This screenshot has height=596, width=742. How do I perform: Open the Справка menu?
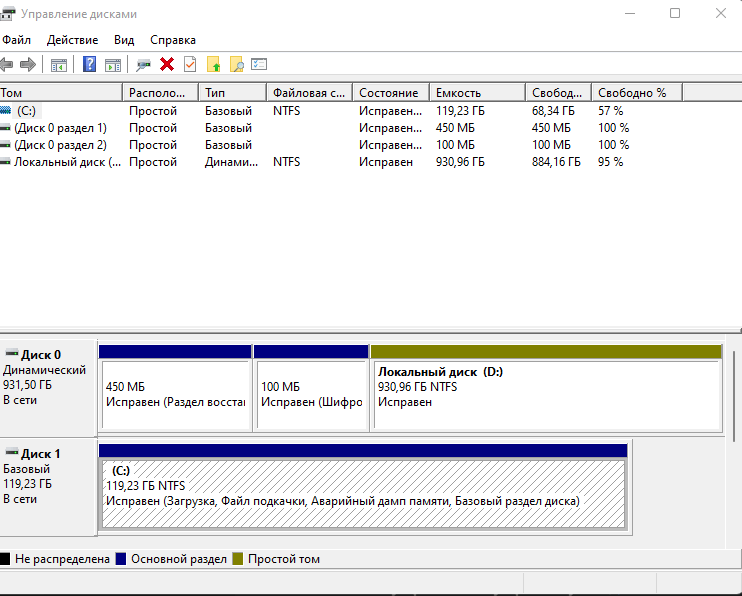[173, 40]
